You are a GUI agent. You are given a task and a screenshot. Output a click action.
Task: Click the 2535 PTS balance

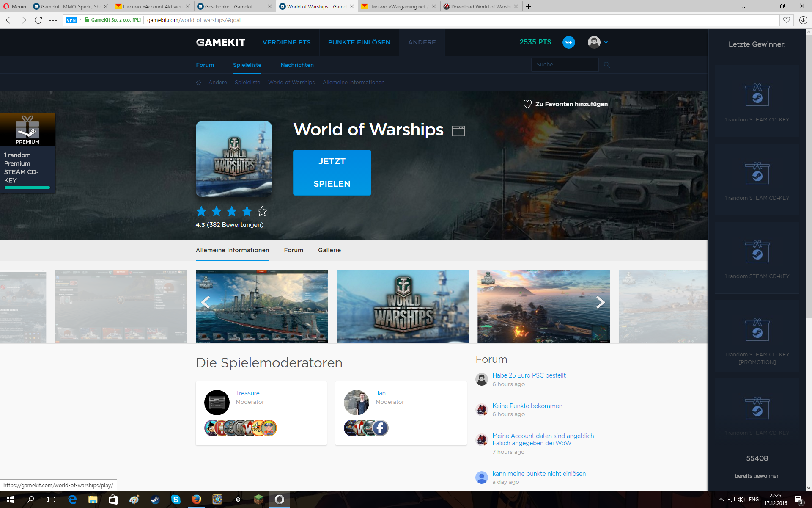click(x=535, y=42)
